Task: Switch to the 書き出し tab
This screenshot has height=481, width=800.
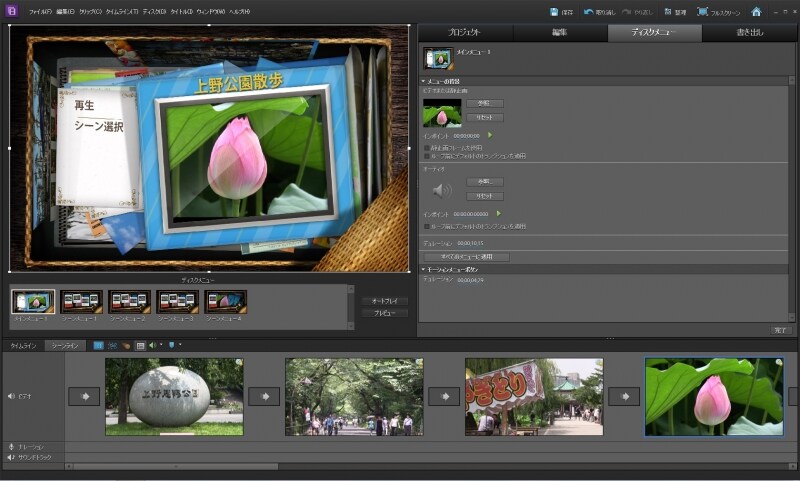Action: point(749,33)
